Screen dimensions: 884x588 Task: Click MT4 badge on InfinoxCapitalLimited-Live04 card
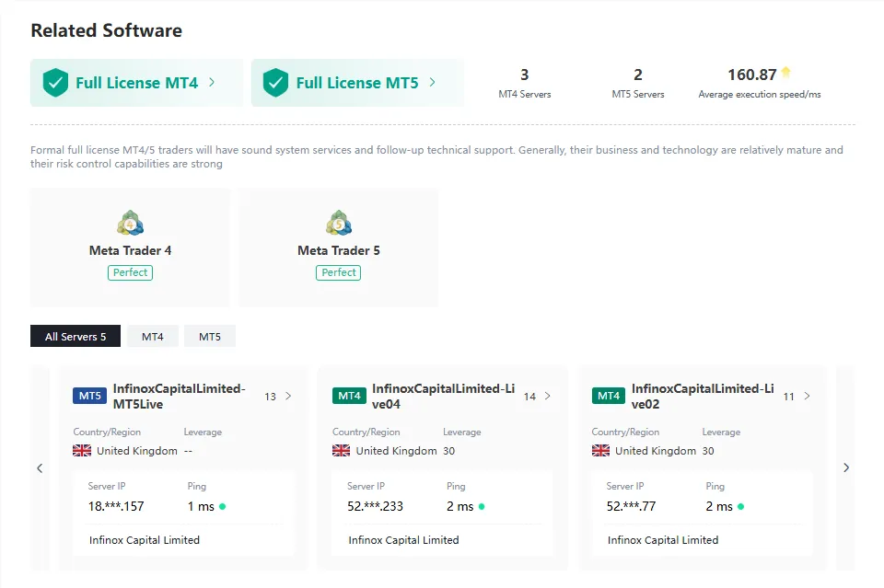point(349,396)
